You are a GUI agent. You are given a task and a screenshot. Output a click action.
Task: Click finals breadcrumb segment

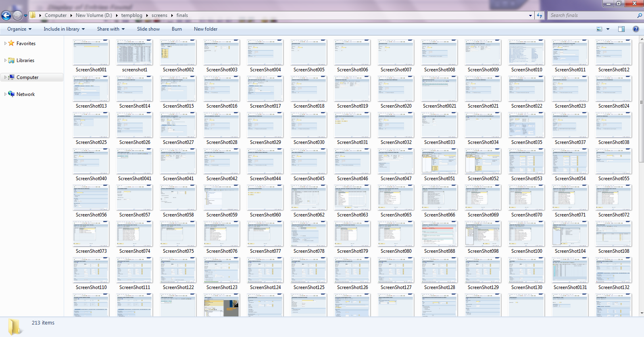point(182,15)
